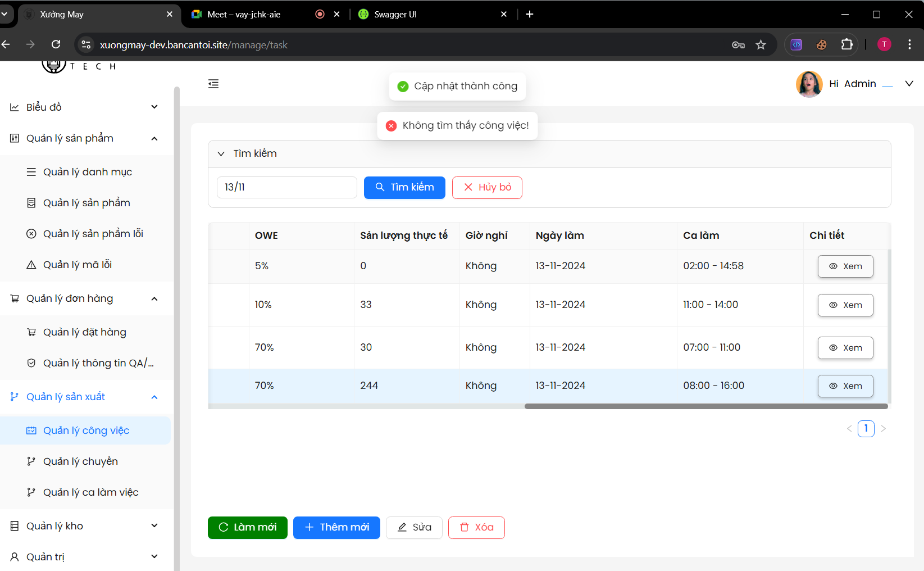
Task: Click the table's horizontal scrollbar
Action: (705, 406)
